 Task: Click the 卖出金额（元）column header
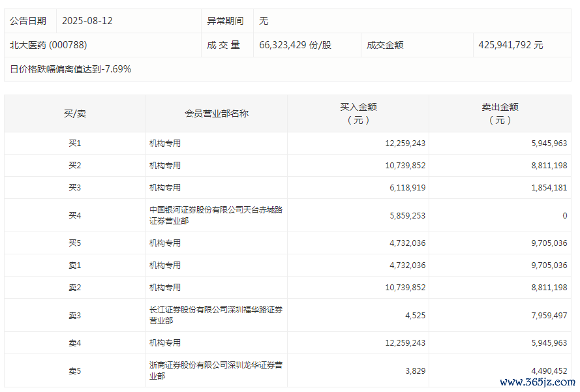point(500,113)
